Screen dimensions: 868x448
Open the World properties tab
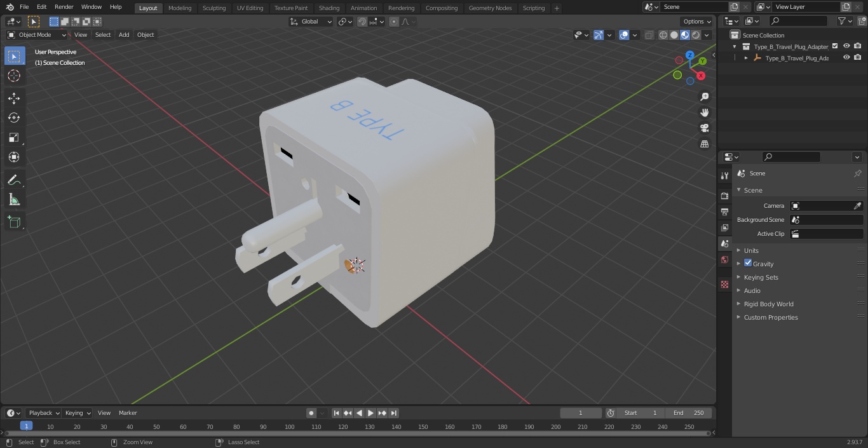click(x=724, y=259)
